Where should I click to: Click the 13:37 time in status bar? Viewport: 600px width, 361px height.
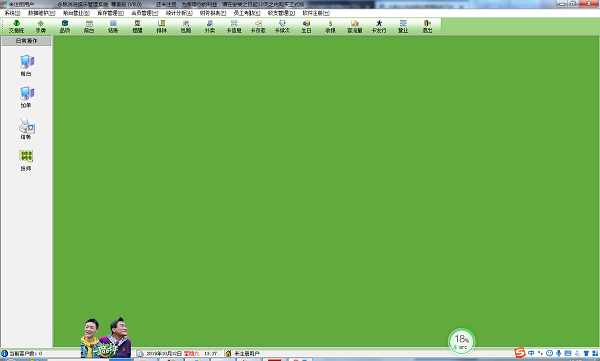210,353
